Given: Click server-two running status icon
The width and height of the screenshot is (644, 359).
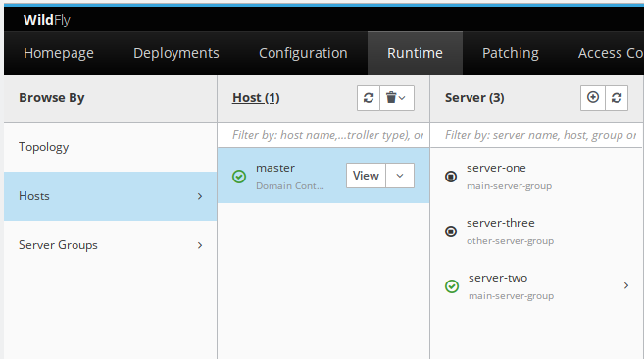Looking at the screenshot, I should [452, 286].
